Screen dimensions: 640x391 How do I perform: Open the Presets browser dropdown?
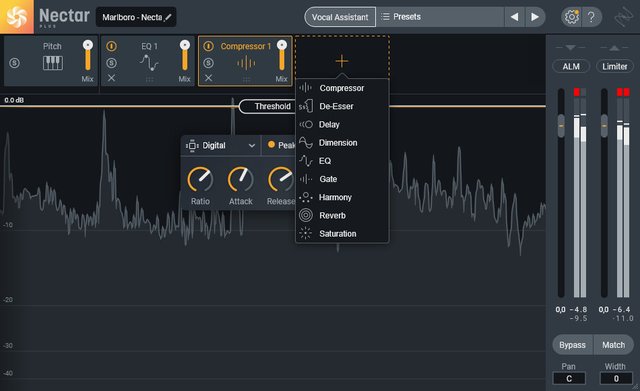tap(440, 17)
